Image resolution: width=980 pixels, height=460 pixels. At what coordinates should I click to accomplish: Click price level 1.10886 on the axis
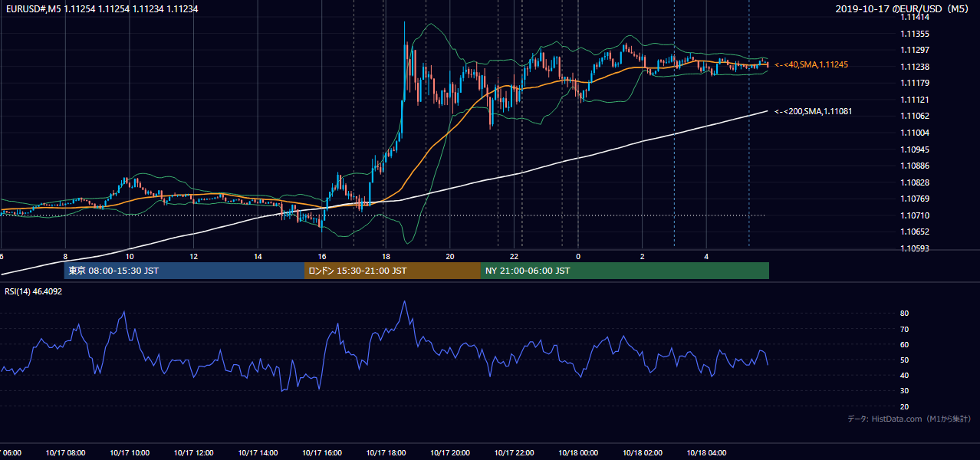[916, 166]
